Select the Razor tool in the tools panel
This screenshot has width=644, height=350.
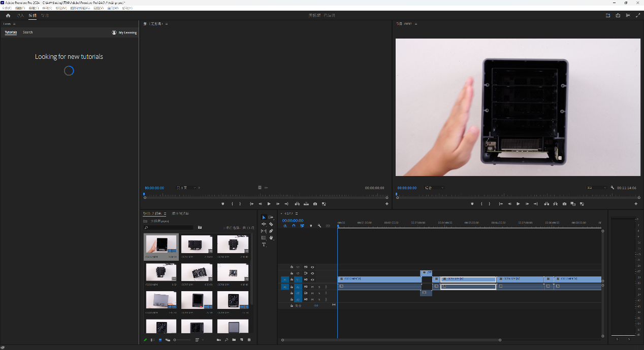coord(271,224)
